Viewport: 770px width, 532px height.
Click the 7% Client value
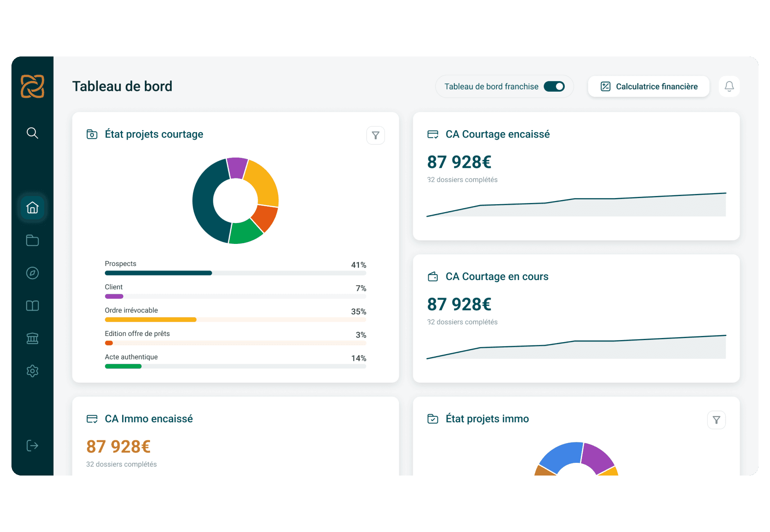click(x=361, y=288)
